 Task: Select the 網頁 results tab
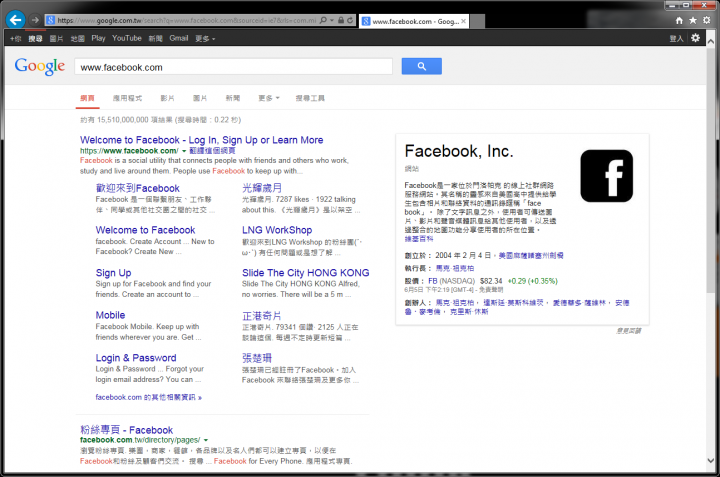[87, 98]
